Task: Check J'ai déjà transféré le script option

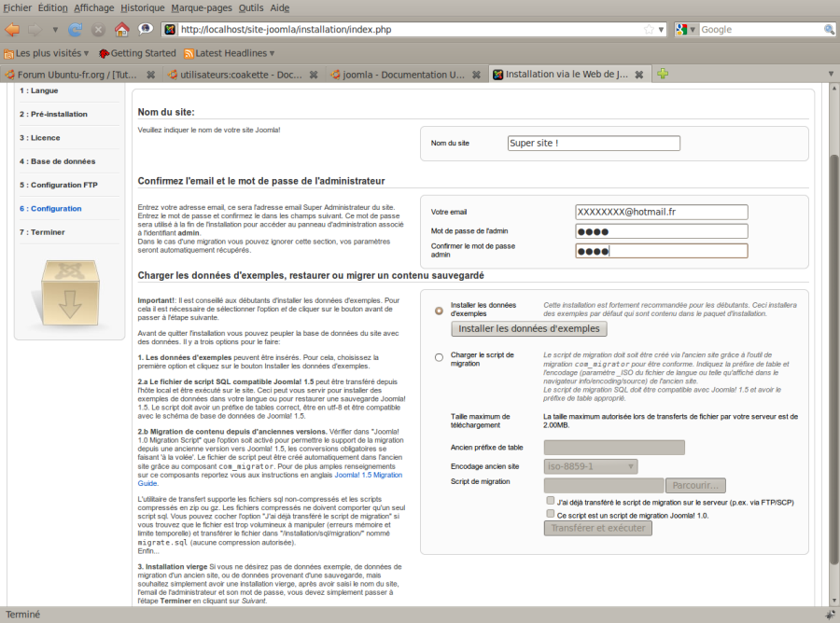Action: point(550,501)
